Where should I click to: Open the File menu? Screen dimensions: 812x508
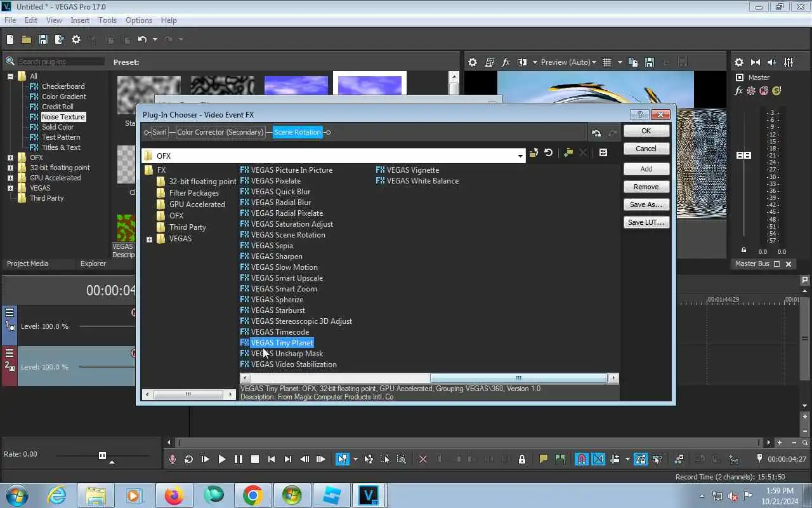(10, 20)
